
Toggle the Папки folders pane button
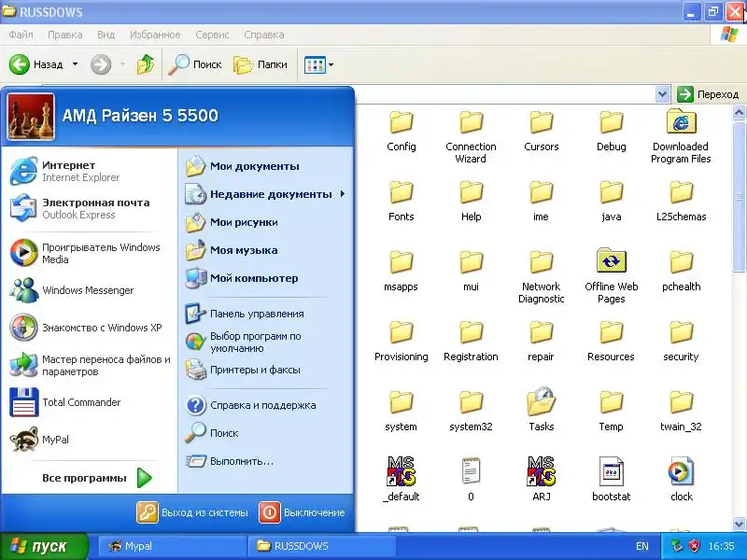tap(261, 64)
